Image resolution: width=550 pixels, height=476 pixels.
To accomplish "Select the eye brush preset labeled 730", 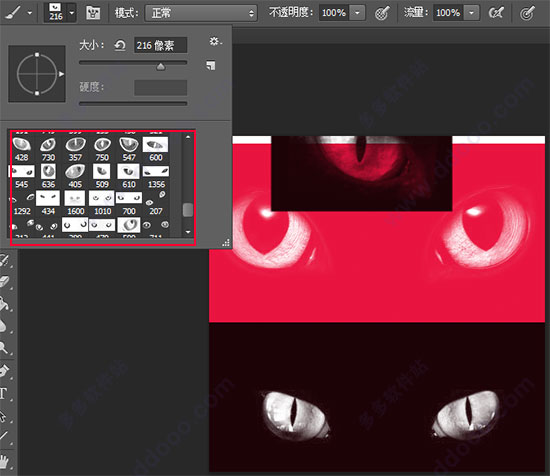I will (48, 149).
